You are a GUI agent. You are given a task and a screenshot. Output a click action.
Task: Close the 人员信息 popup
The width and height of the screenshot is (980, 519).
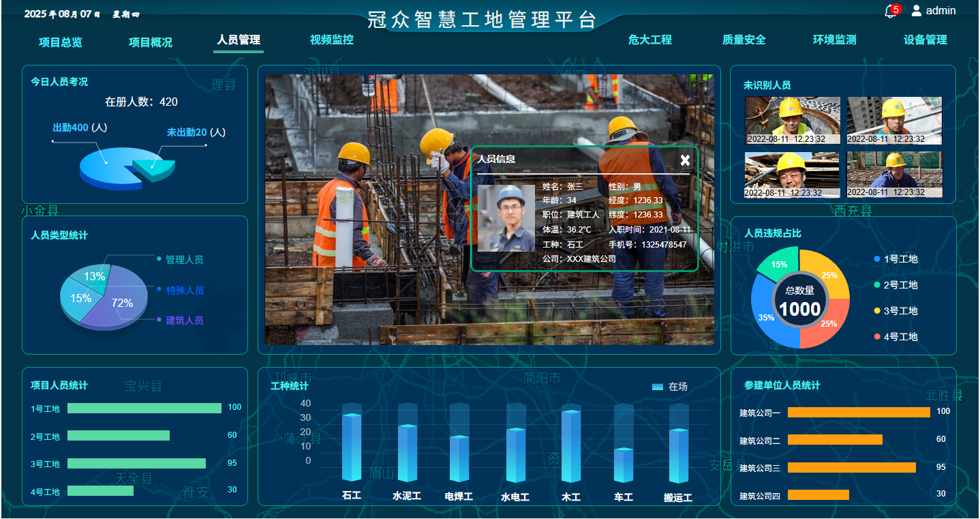685,160
